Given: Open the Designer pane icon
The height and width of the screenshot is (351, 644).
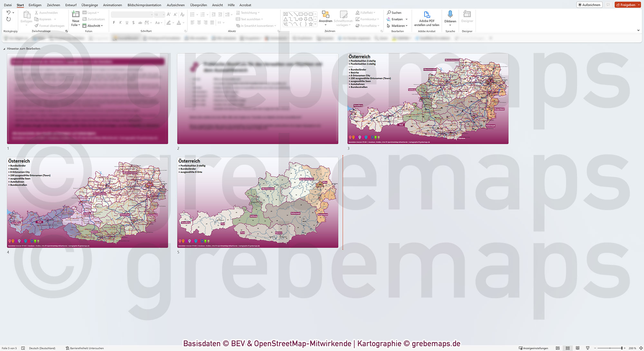Looking at the screenshot, I should pos(467,15).
